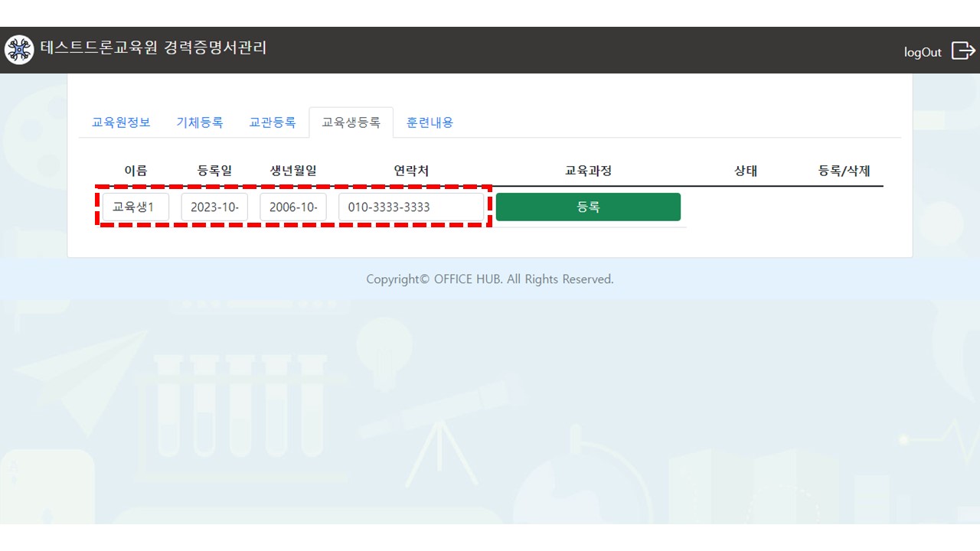Click the OFFICE HUB copyright footer text
Screen dimensions: 980x551
pyautogui.click(x=489, y=279)
